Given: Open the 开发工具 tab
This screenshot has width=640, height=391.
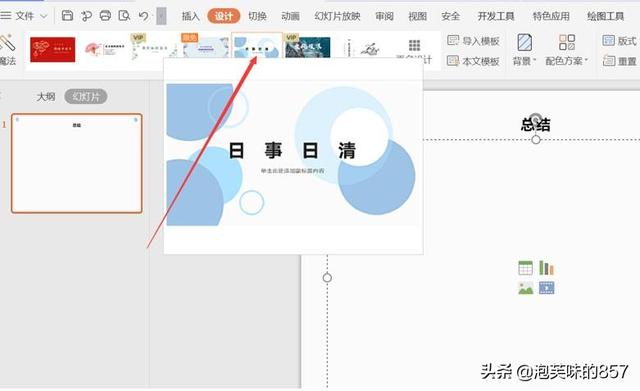Looking at the screenshot, I should coord(496,16).
